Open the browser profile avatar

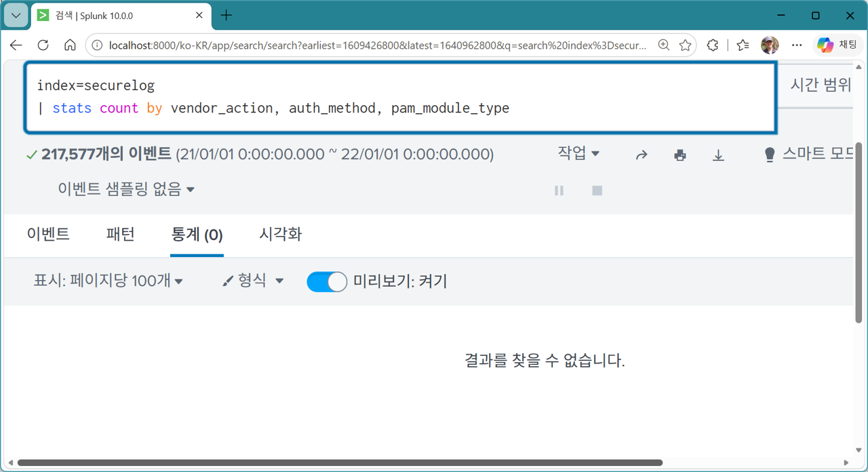(x=770, y=45)
